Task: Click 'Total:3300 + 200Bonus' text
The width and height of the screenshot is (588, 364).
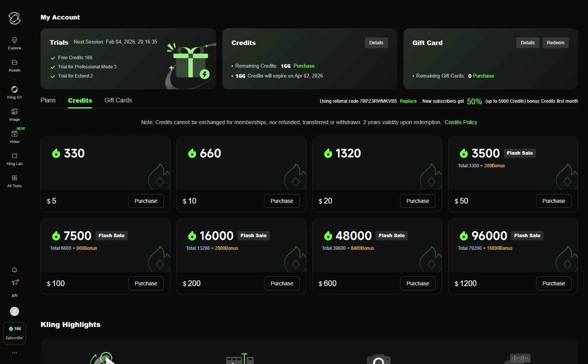Action: pyautogui.click(x=481, y=166)
